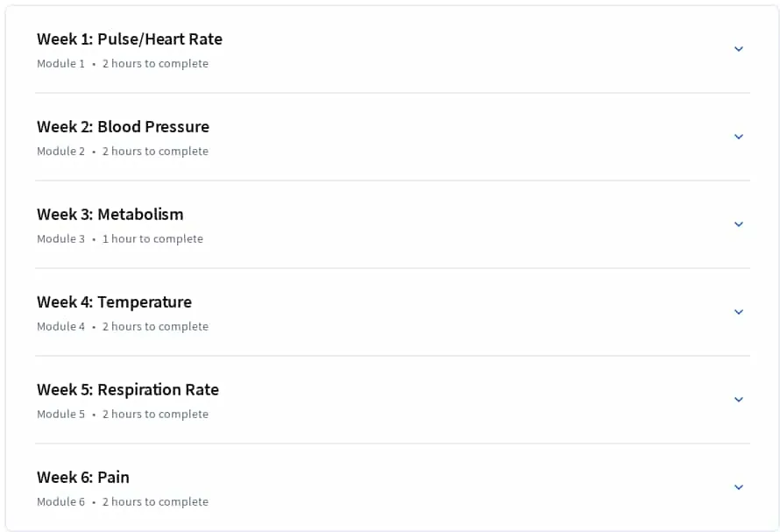This screenshot has width=780, height=532.
Task: Choose the Week 4: Temperature title
Action: (x=114, y=301)
